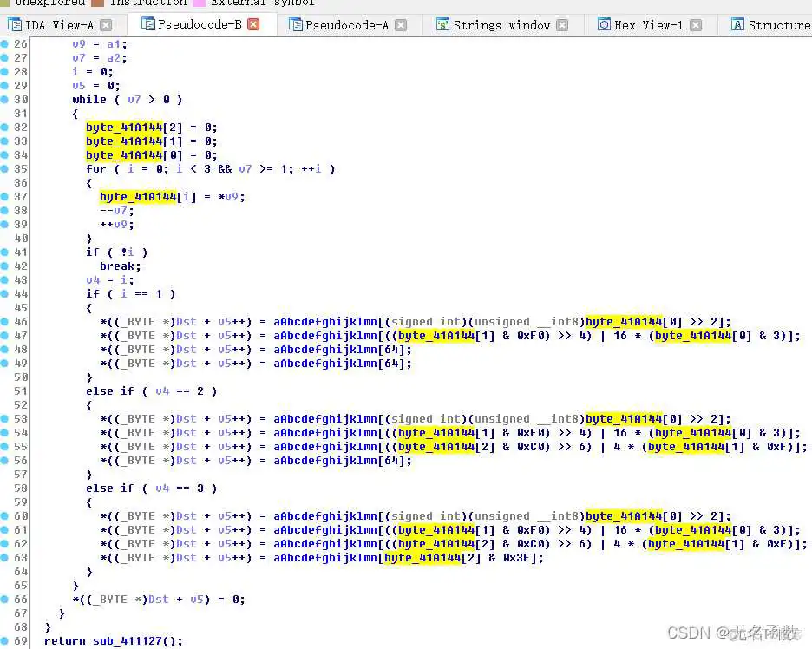Image resolution: width=812 pixels, height=649 pixels.
Task: Click the Structure tab icon
Action: pyautogui.click(x=737, y=25)
